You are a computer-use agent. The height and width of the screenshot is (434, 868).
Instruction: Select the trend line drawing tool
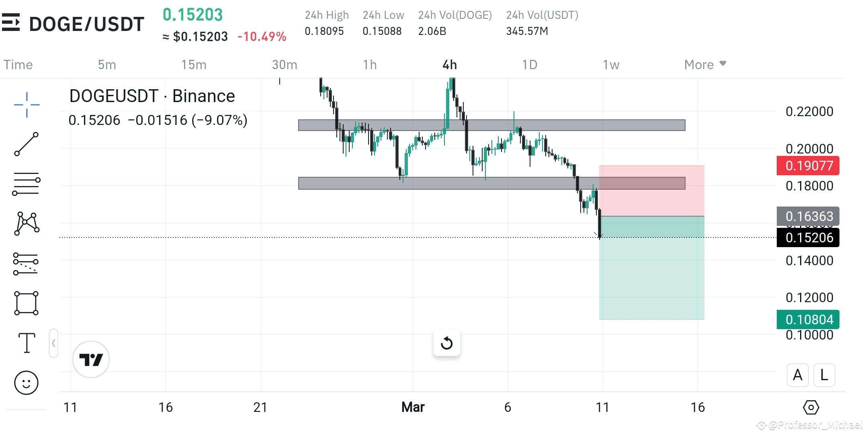point(26,144)
